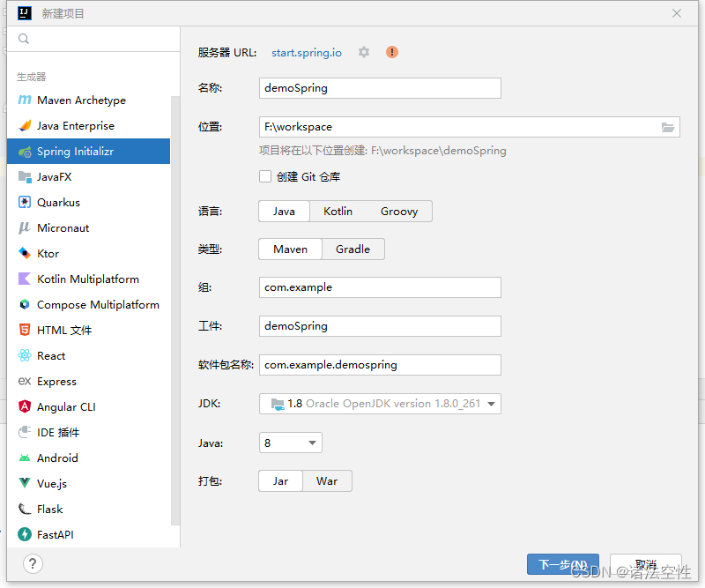Close the 新建项目 dialog
Image resolution: width=705 pixels, height=588 pixels.
pyautogui.click(x=677, y=13)
